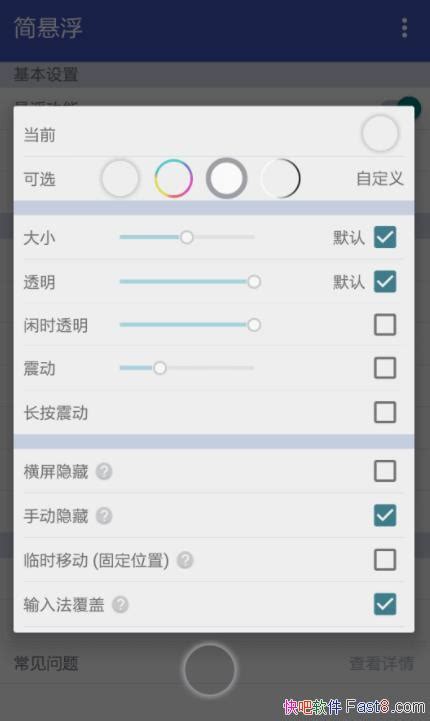Enable the 横屏隐藏 checkbox
Image resolution: width=430 pixels, height=721 pixels.
(385, 471)
